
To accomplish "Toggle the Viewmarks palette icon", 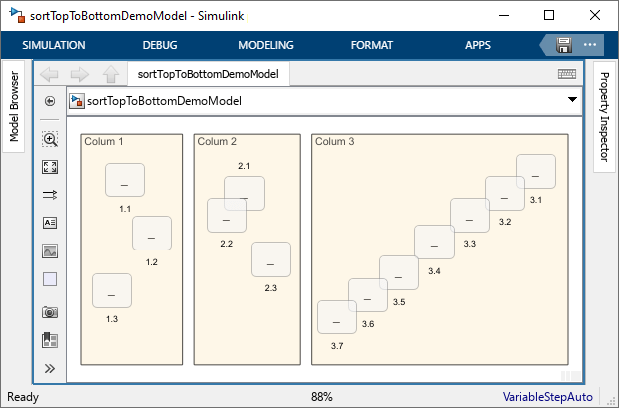I will pyautogui.click(x=50, y=340).
